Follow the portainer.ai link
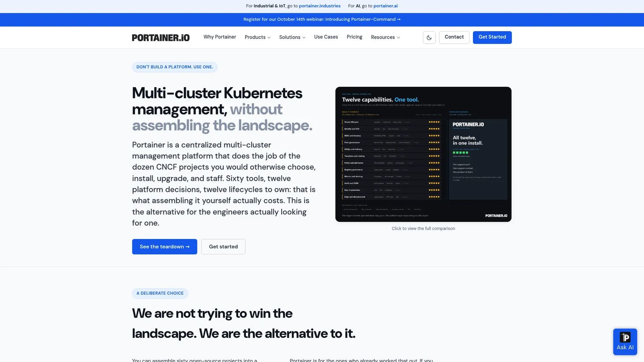The image size is (644, 362). click(x=385, y=6)
